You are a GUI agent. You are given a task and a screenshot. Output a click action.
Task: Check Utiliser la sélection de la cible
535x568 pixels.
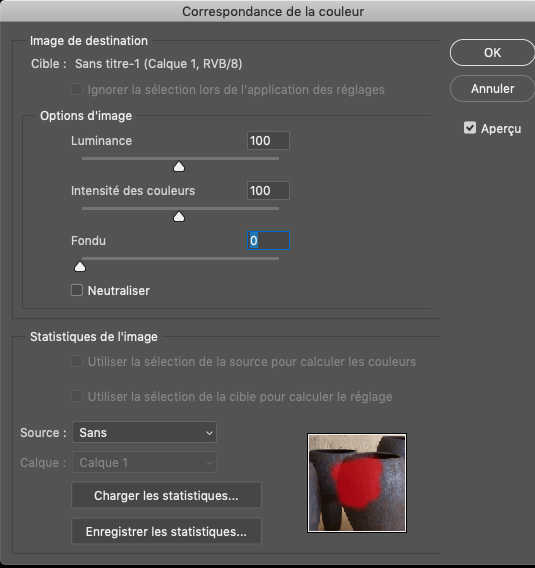pos(77,396)
